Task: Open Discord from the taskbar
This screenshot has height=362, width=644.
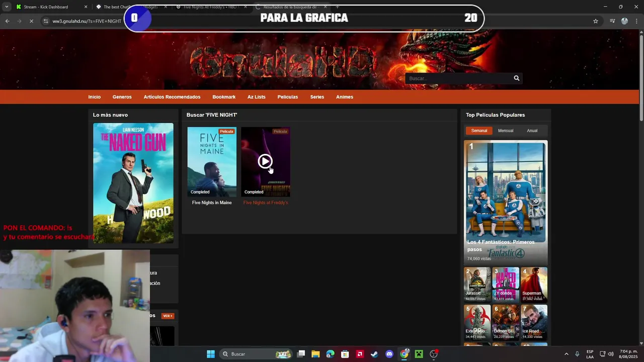Action: tap(389, 354)
